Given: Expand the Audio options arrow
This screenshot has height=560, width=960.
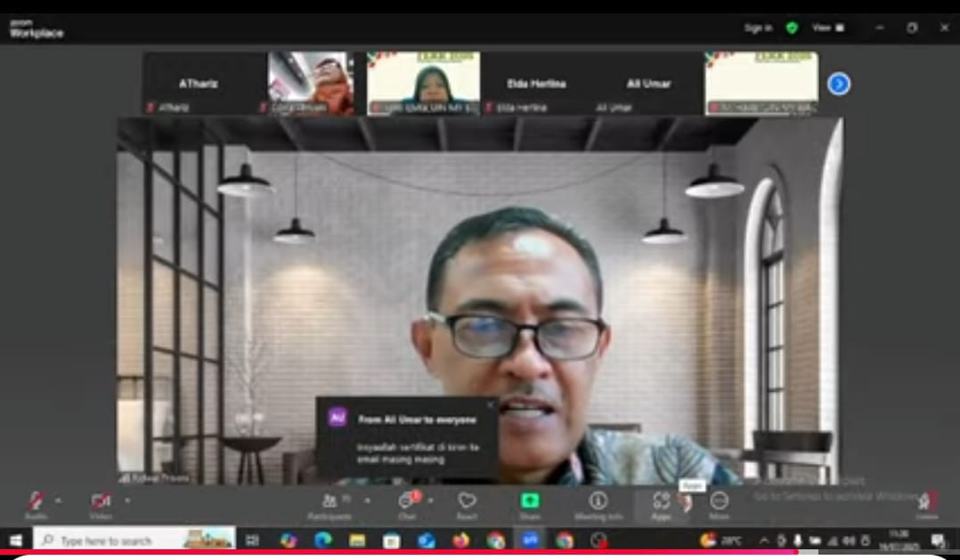Looking at the screenshot, I should coord(58,500).
